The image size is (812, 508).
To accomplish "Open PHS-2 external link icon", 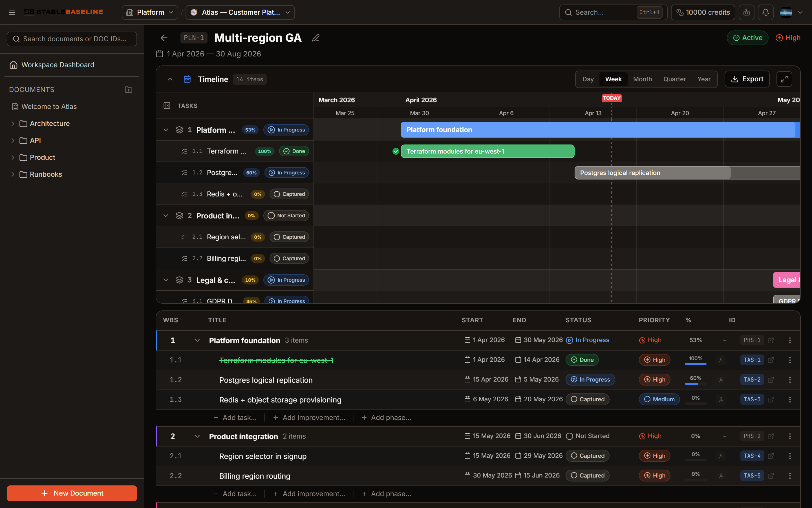I will point(771,436).
